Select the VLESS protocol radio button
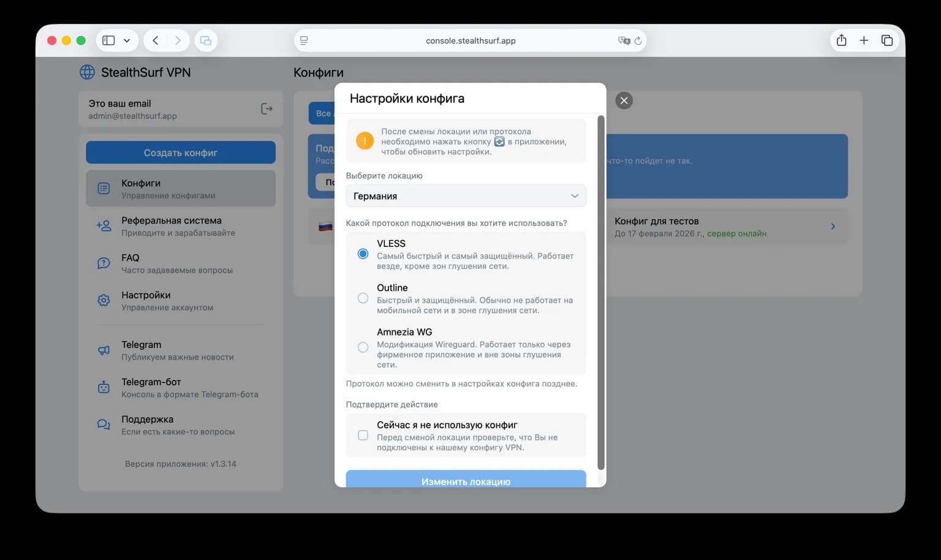This screenshot has height=560, width=941. [x=363, y=254]
